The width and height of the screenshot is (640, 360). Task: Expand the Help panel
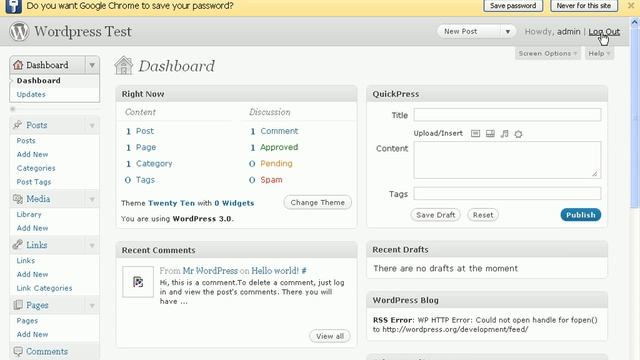(x=599, y=53)
